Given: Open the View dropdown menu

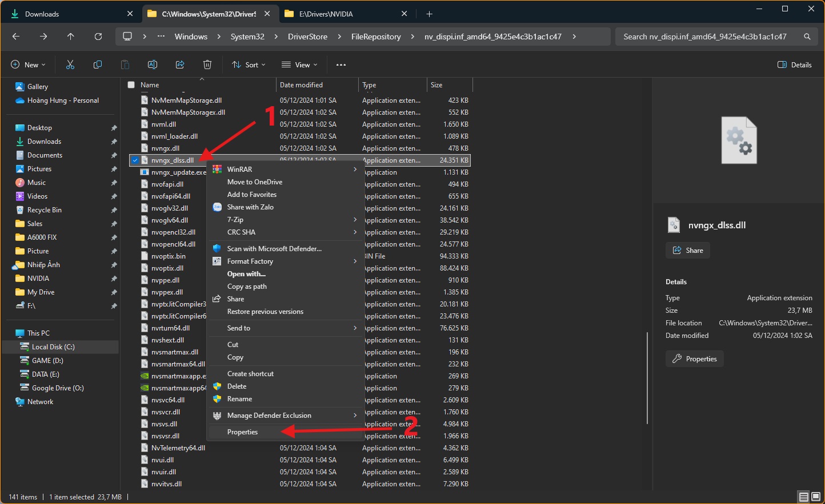Looking at the screenshot, I should (299, 65).
